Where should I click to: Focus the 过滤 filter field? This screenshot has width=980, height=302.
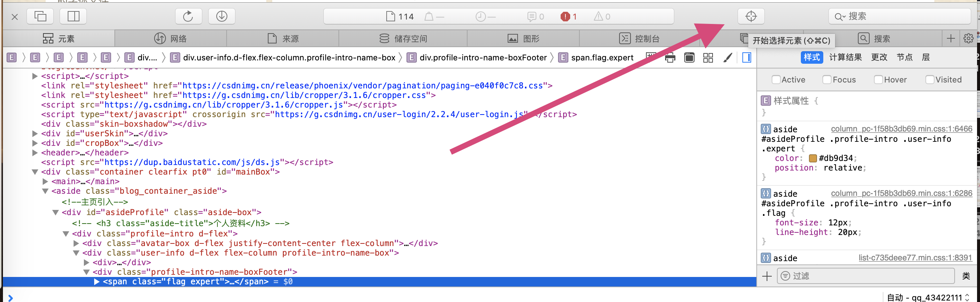[x=866, y=276]
